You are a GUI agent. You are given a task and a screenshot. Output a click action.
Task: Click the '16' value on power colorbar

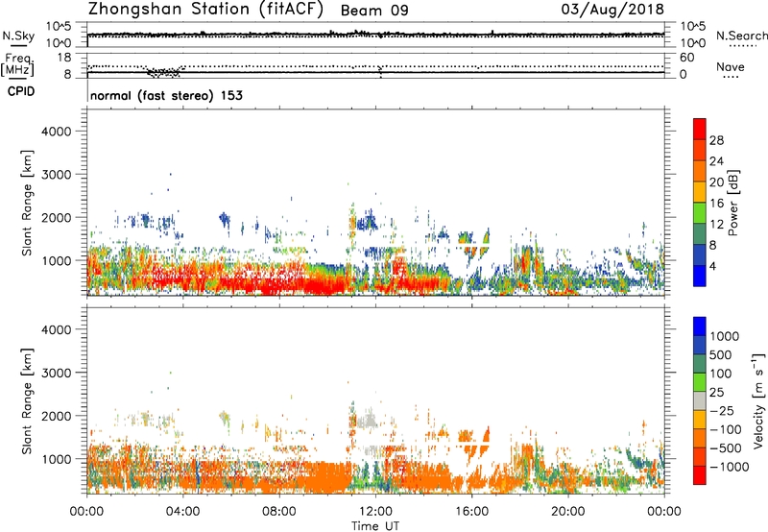point(716,204)
